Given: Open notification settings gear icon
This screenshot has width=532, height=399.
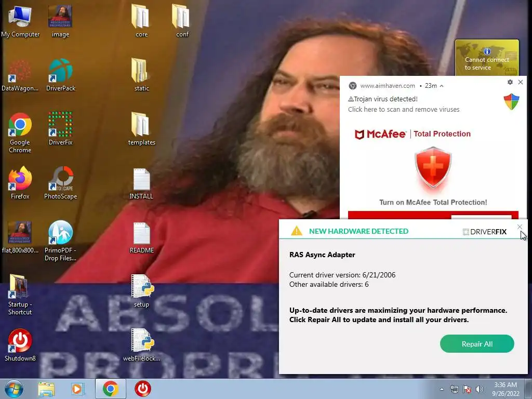Looking at the screenshot, I should (x=510, y=82).
